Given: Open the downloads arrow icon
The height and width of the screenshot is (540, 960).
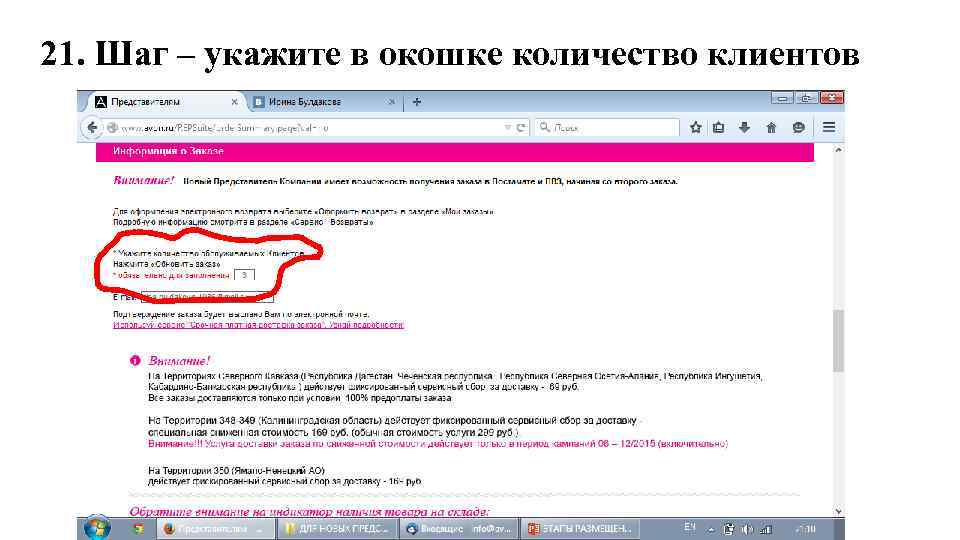Looking at the screenshot, I should click(x=744, y=127).
